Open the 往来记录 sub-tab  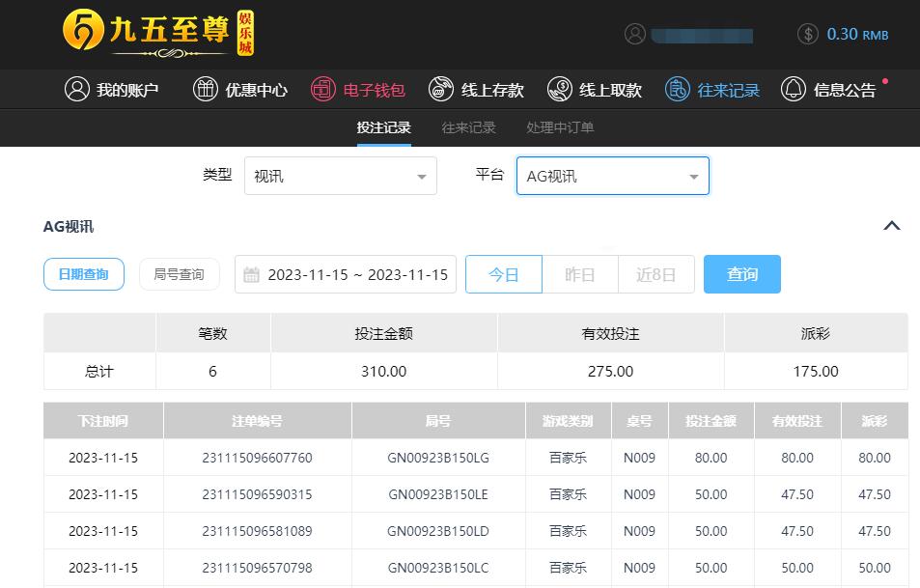(468, 127)
